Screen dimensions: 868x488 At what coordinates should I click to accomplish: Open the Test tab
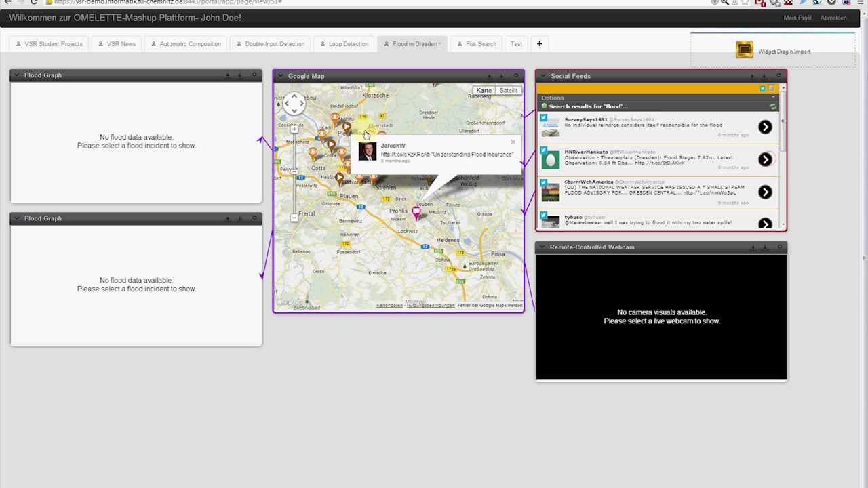[516, 44]
